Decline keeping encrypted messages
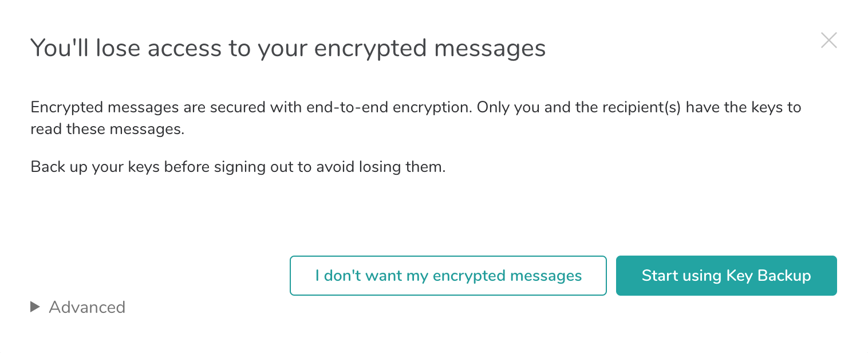This screenshot has width=868, height=353. click(448, 276)
